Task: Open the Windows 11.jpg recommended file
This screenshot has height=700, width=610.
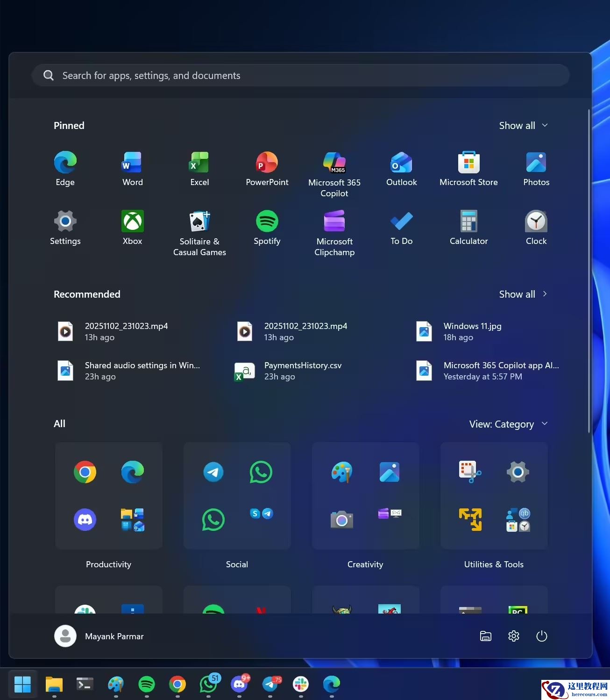Action: click(x=472, y=332)
